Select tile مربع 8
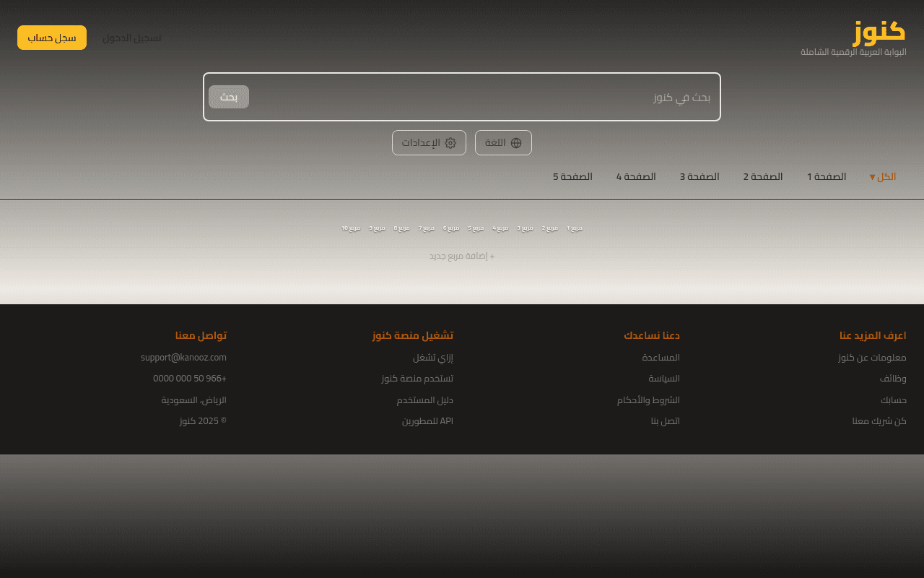 coord(402,228)
